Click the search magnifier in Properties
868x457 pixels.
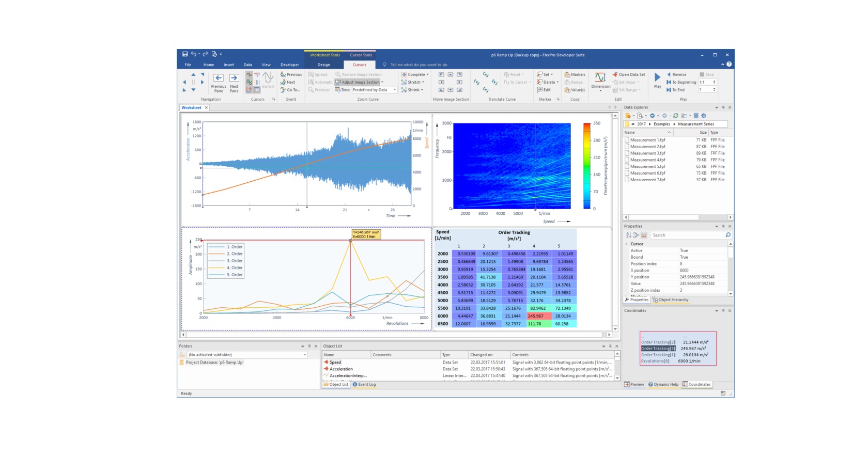click(728, 235)
